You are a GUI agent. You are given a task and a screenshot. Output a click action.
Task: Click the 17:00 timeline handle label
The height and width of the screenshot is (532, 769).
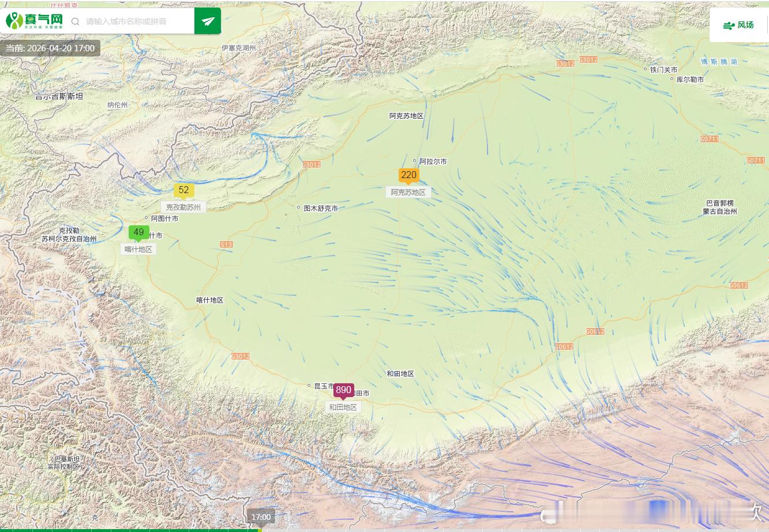(x=261, y=517)
